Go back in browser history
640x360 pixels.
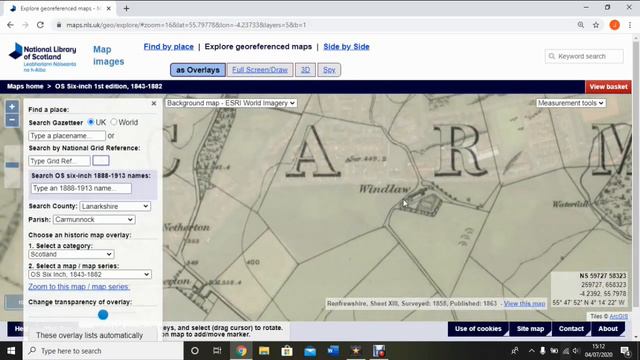pos(11,25)
